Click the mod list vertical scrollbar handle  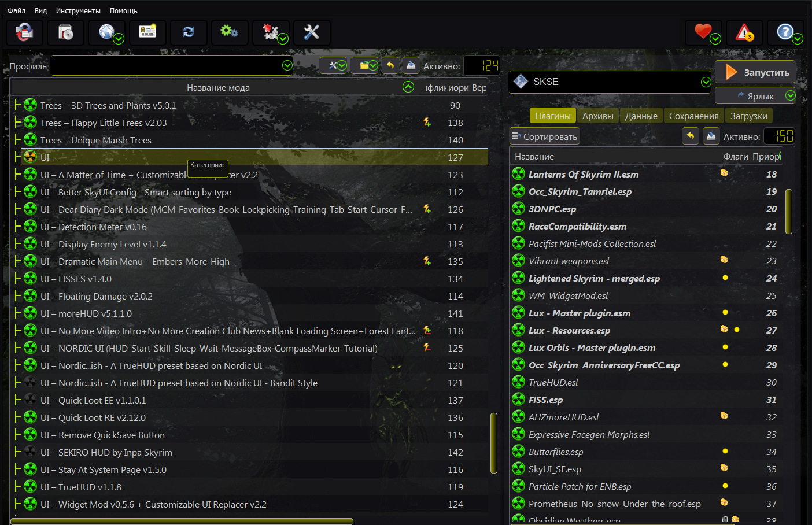tap(493, 443)
